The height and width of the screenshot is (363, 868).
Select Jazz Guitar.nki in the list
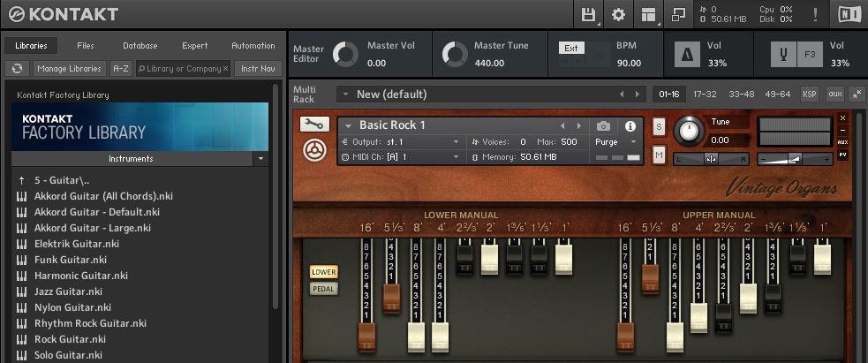point(68,291)
